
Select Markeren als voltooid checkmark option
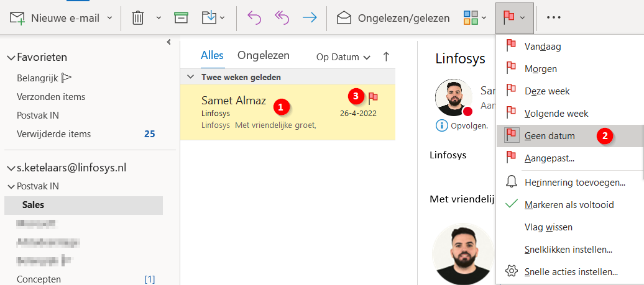[560, 204]
